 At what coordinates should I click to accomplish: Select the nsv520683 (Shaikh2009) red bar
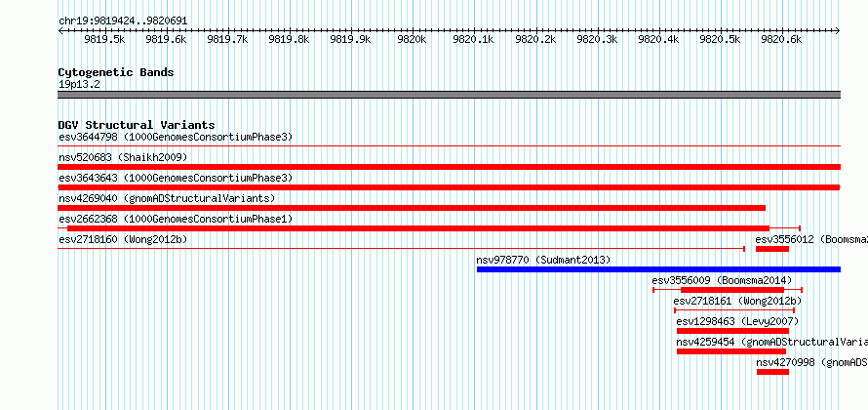click(x=449, y=167)
